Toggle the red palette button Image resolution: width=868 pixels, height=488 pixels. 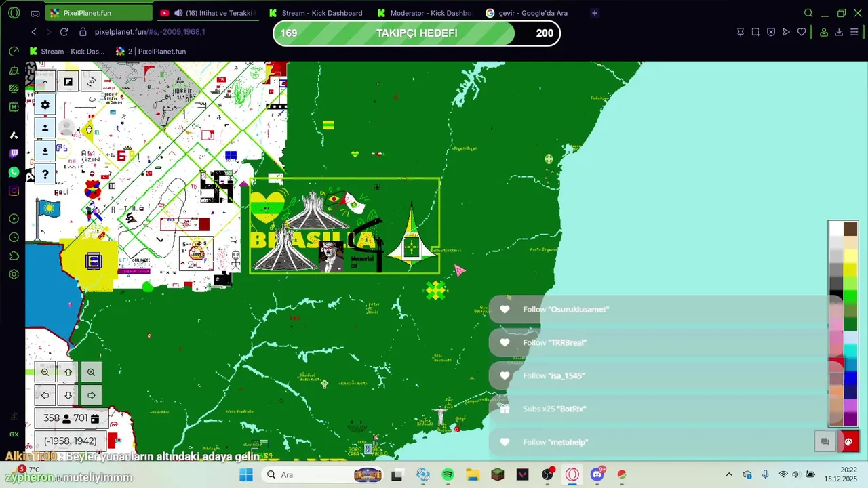click(848, 441)
